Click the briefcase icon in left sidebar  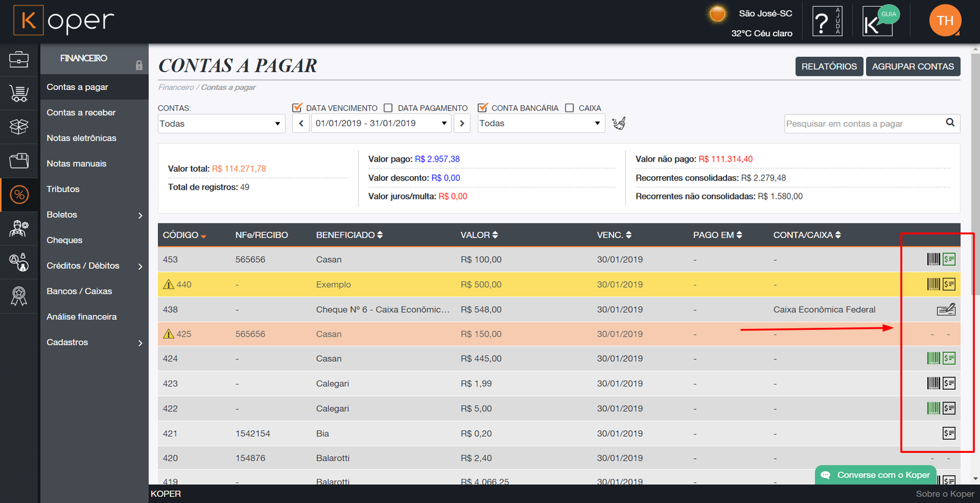(x=19, y=59)
